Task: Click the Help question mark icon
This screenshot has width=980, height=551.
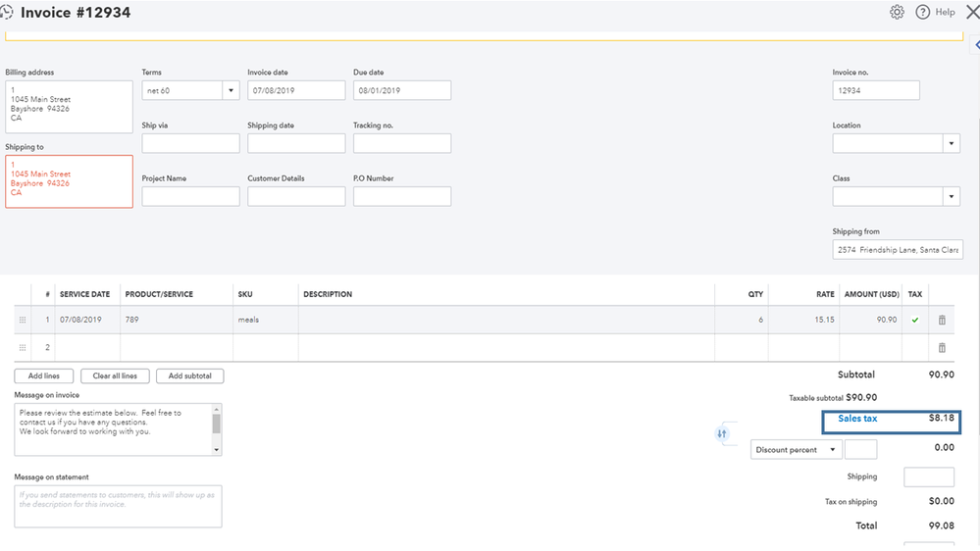Action: (x=922, y=13)
